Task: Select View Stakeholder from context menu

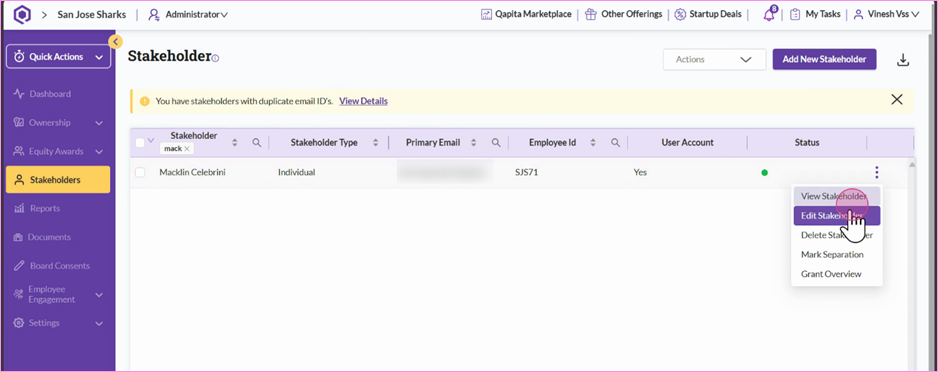Action: click(x=837, y=196)
